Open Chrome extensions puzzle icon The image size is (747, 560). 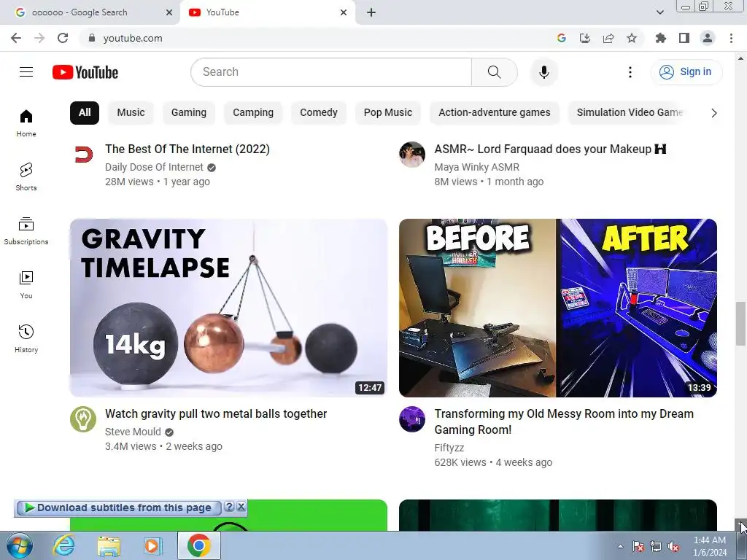tap(660, 38)
